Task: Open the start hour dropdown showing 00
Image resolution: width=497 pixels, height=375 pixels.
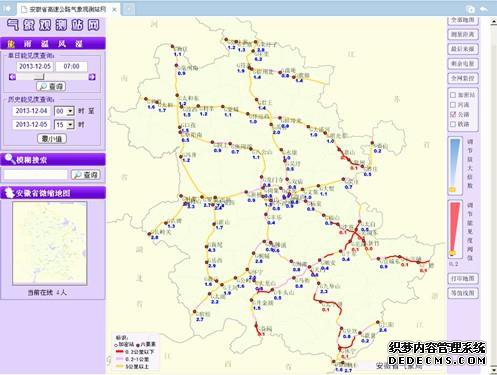Action: 64,111
